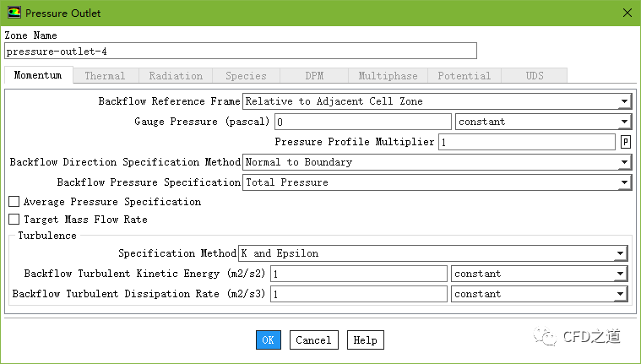Open Backflow Direction Specification Method dropdown

tap(436, 162)
